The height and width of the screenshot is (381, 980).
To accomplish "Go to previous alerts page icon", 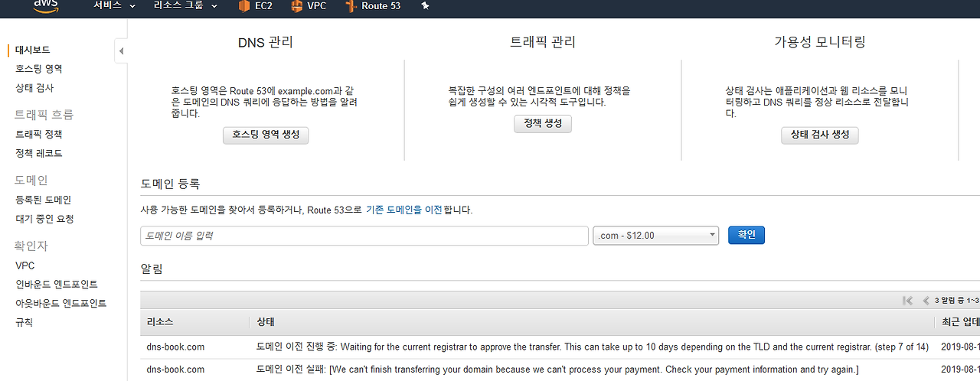I will (x=926, y=301).
